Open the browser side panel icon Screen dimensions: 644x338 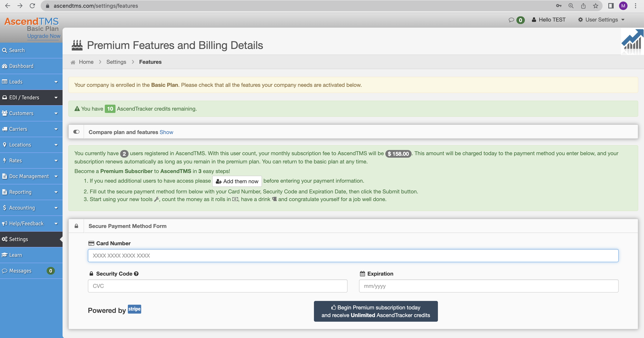coord(611,6)
